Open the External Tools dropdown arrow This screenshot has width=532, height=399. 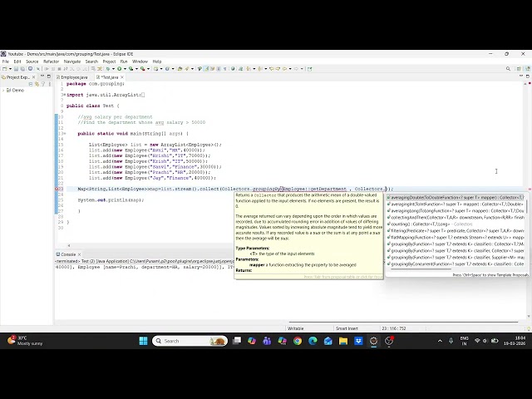click(x=148, y=69)
